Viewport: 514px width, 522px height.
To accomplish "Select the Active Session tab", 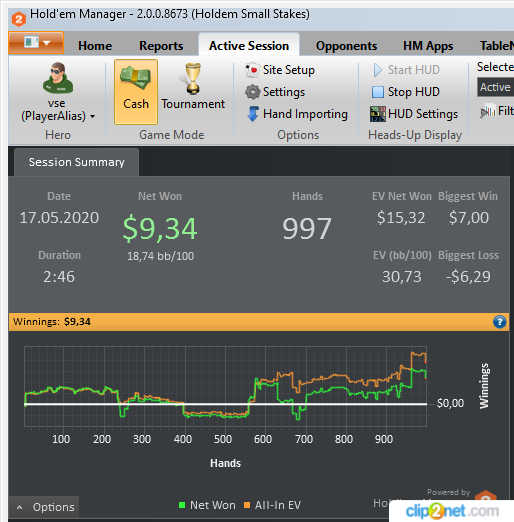I will tap(249, 46).
